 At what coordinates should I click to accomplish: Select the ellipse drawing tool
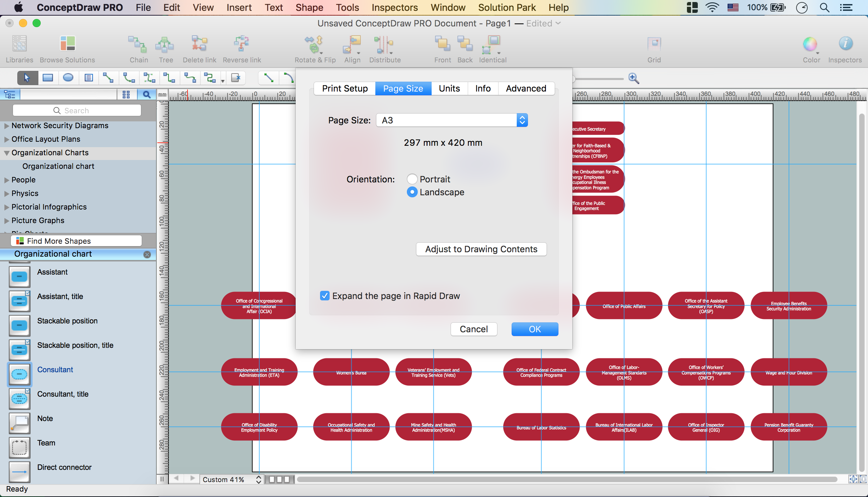(68, 78)
